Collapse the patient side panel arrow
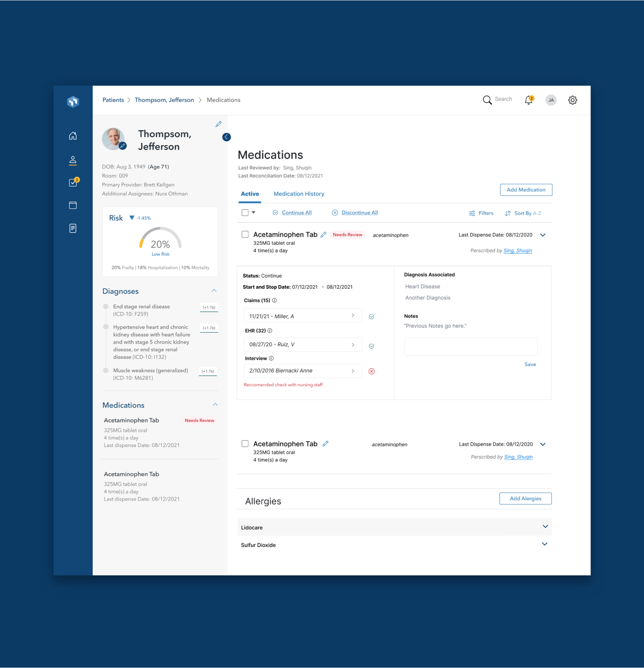Viewport: 644px width, 668px height. (226, 137)
